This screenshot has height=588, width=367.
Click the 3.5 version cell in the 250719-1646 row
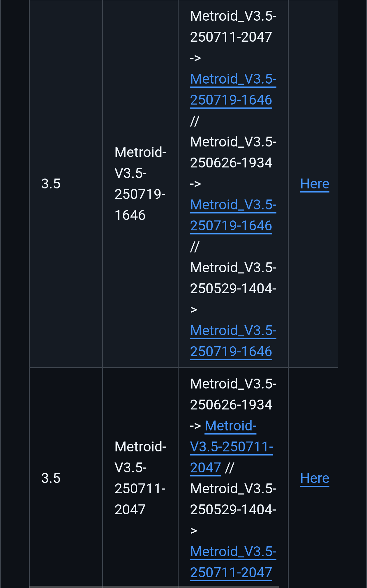coord(51,184)
